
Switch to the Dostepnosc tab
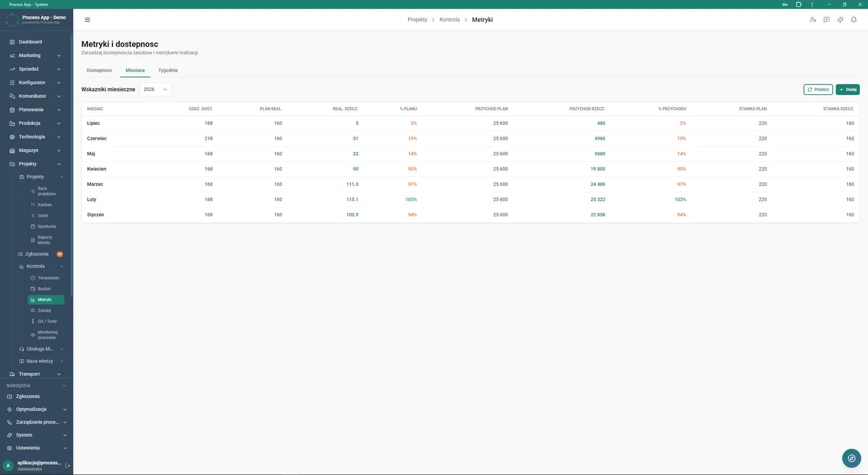[x=99, y=70]
